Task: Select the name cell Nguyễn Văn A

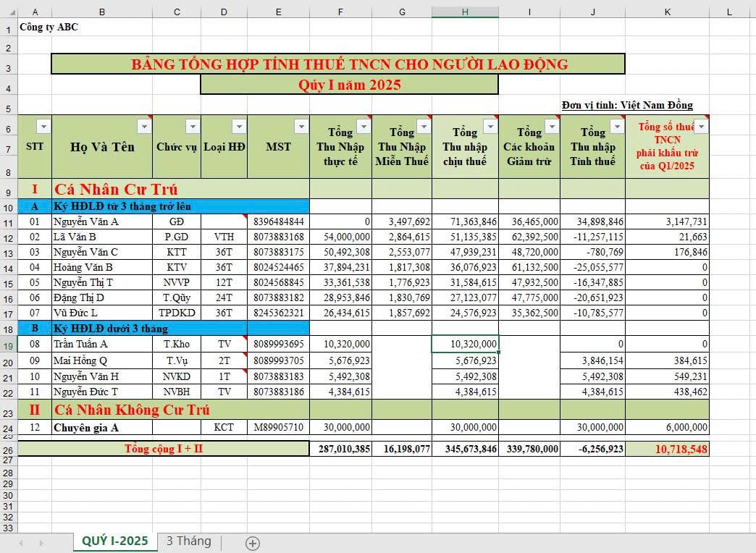Action: point(101,221)
